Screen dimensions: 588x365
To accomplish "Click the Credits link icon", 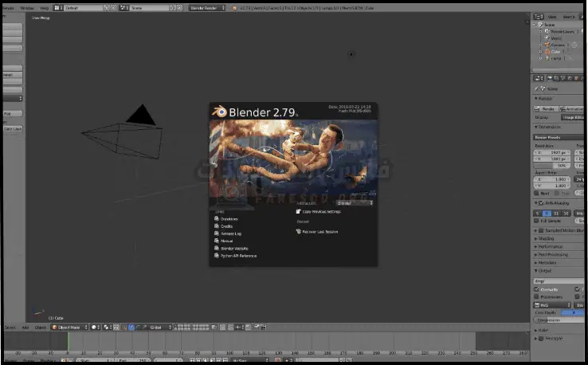I will (217, 226).
